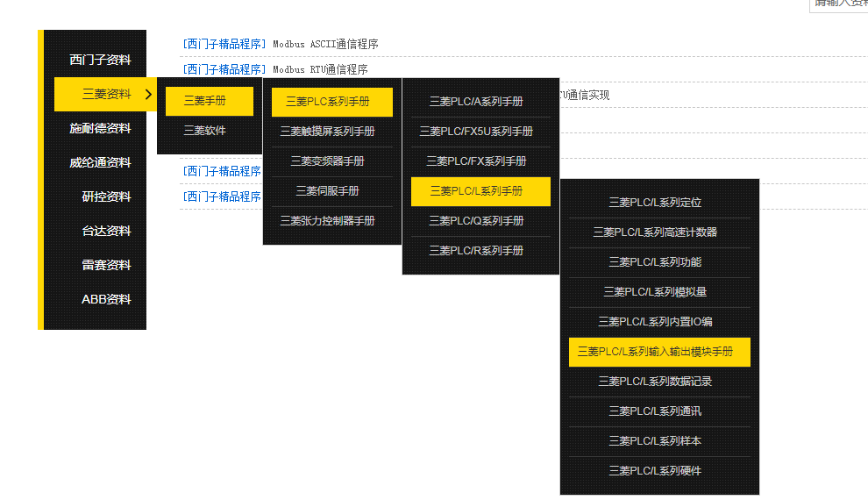Viewport: 868px width, 500px height.
Task: Select the 三菱变频器手册 menu item
Action: (327, 161)
